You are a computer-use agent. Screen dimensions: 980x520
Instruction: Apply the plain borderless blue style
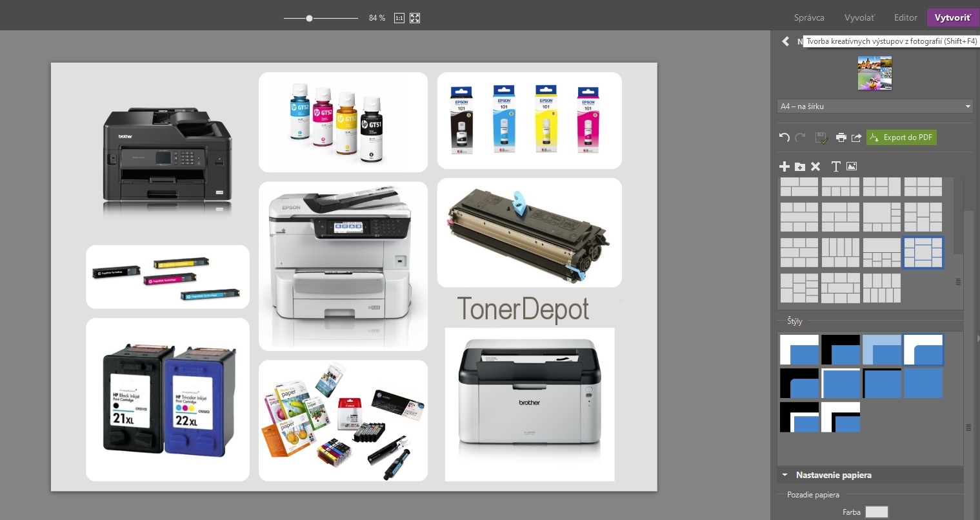click(923, 383)
